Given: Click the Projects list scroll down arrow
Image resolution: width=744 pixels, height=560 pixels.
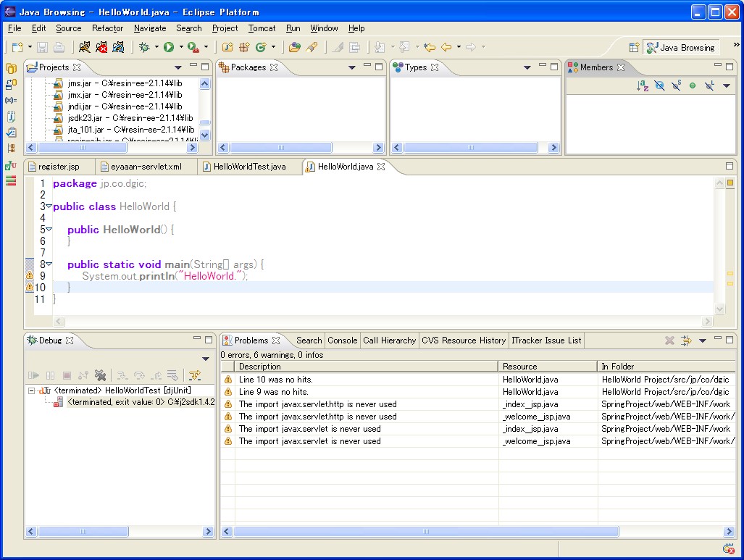Looking at the screenshot, I should [x=204, y=135].
